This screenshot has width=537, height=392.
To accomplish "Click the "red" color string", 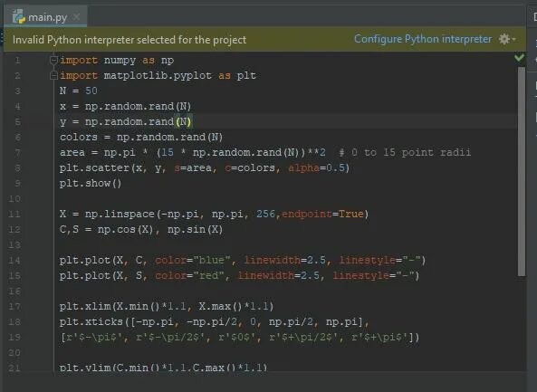I will (209, 275).
